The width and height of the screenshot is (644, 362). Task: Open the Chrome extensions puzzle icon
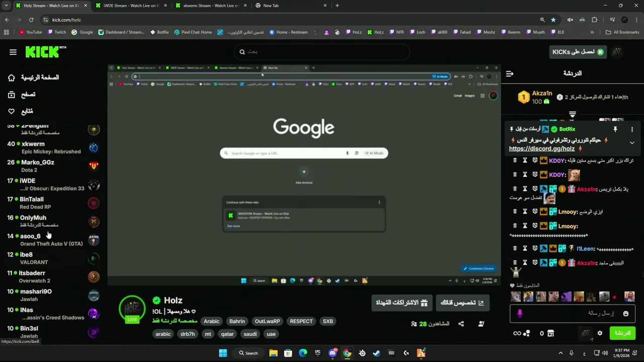tap(595, 20)
